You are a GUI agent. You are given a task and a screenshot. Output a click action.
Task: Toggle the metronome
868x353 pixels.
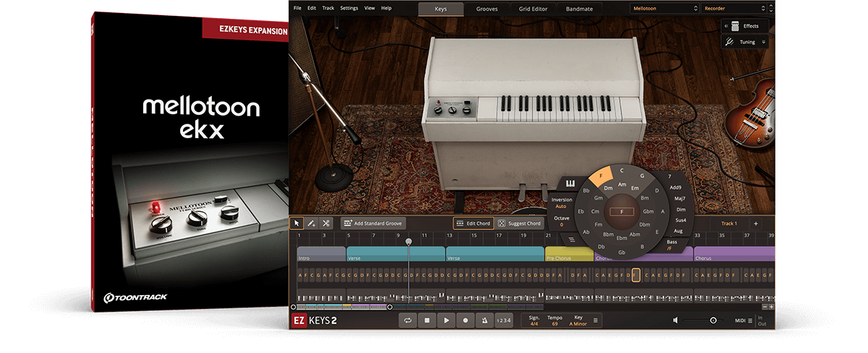[484, 320]
